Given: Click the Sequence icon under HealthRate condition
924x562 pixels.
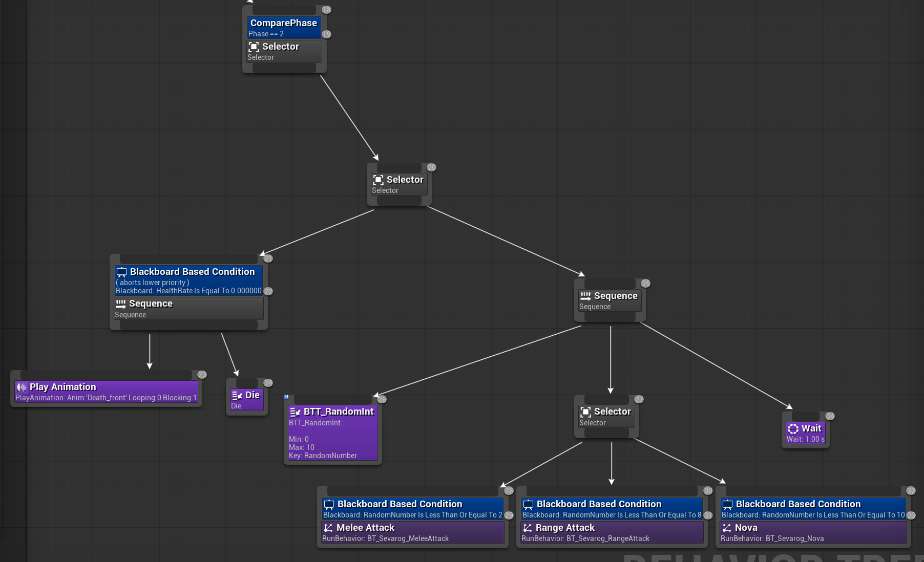Looking at the screenshot, I should pos(121,304).
